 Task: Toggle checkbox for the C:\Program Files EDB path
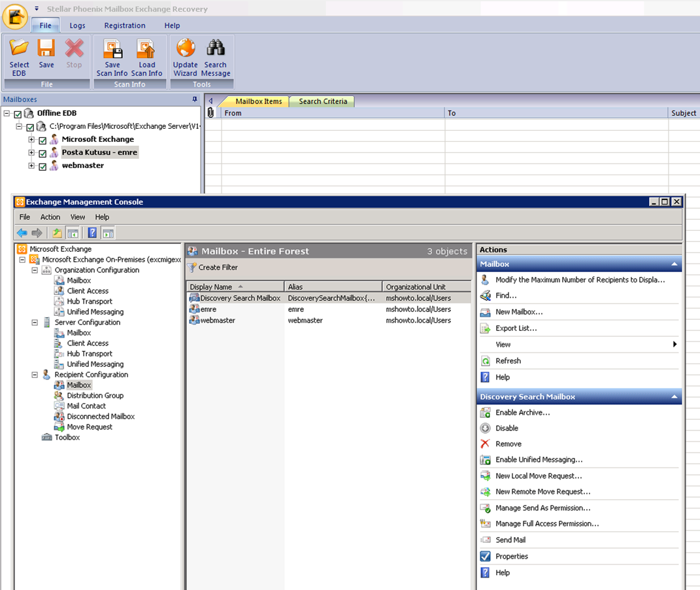[30, 128]
